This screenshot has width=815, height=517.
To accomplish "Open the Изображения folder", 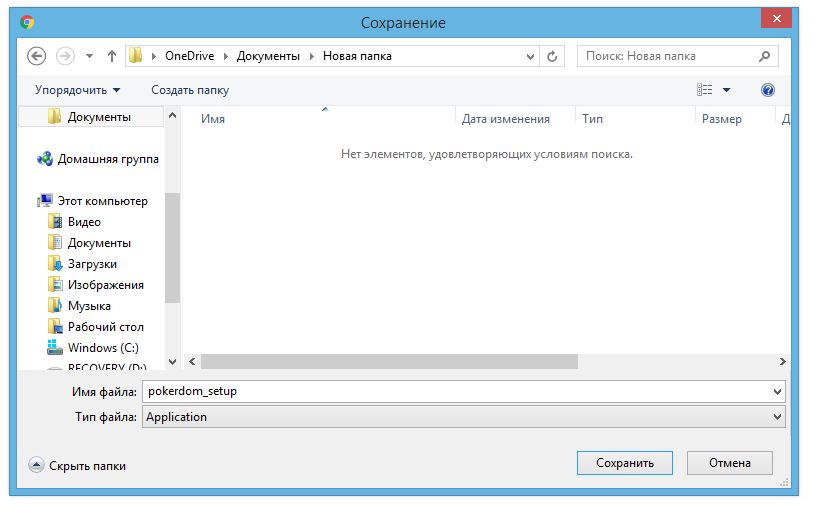I will pyautogui.click(x=106, y=285).
